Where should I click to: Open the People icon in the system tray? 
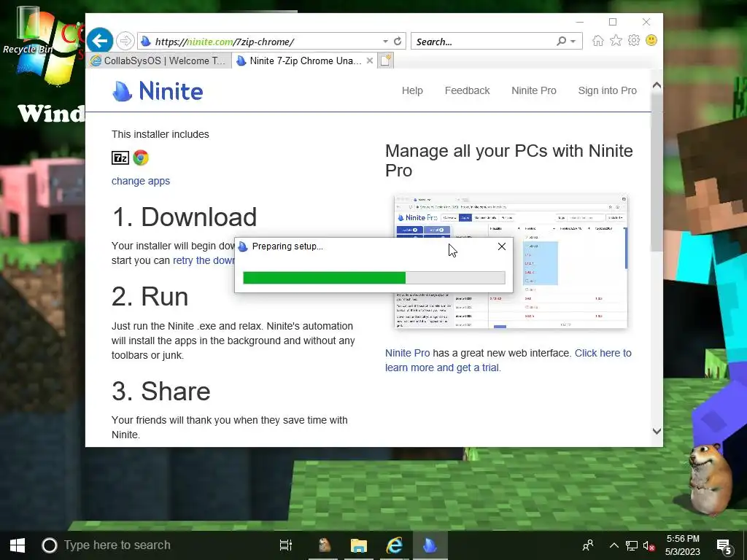pyautogui.click(x=589, y=545)
